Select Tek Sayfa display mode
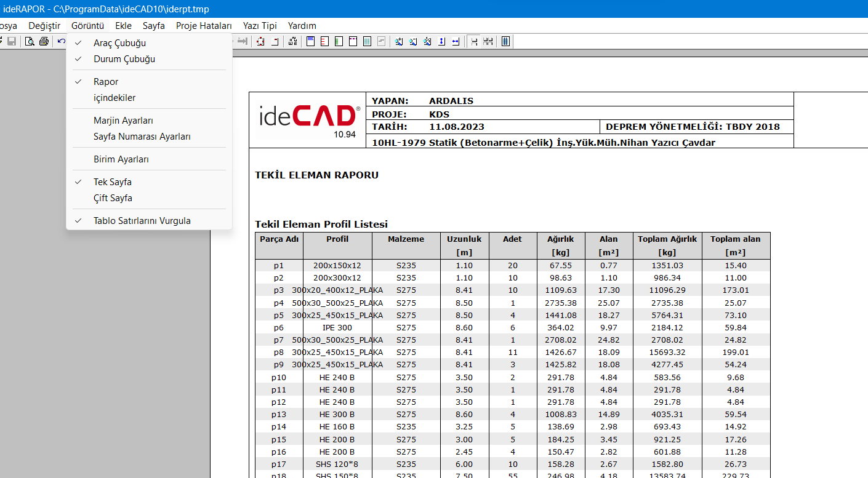This screenshot has width=868, height=478. pos(149,182)
